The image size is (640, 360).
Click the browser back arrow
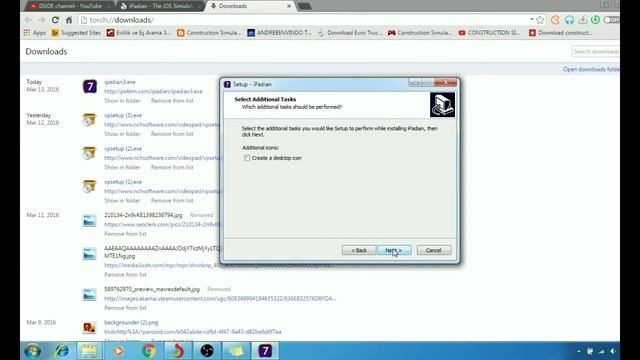coord(28,20)
